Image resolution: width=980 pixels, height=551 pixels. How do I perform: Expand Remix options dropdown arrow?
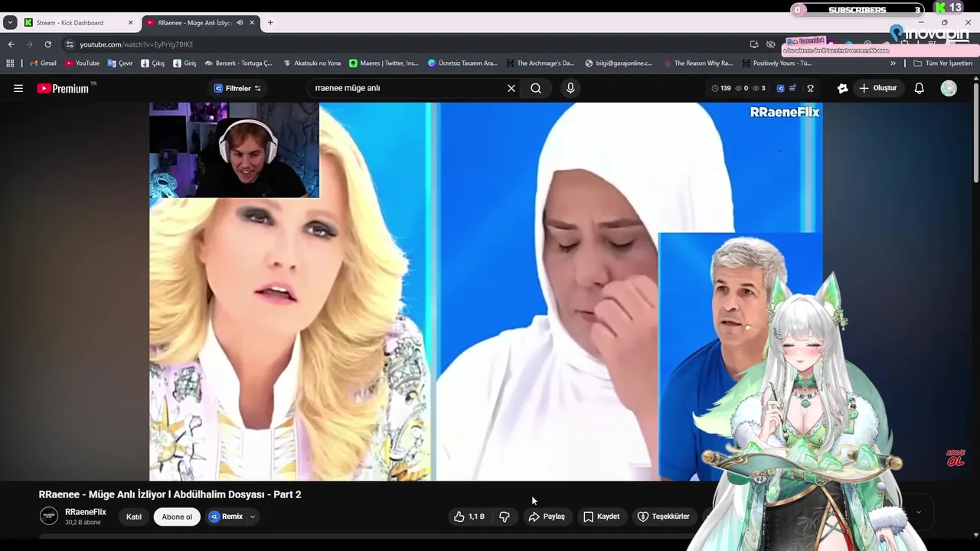tap(252, 517)
